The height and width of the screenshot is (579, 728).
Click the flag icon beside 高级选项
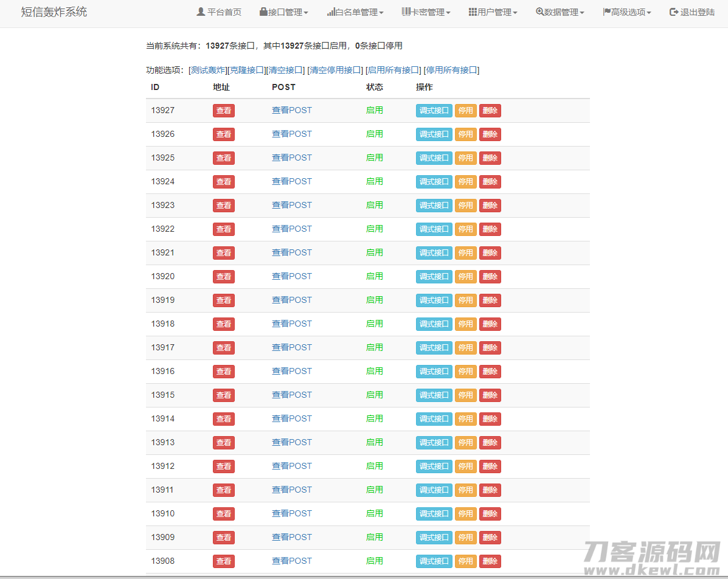coord(606,11)
